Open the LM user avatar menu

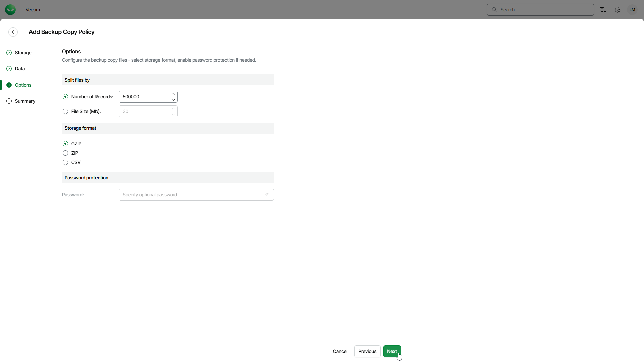pyautogui.click(x=632, y=10)
